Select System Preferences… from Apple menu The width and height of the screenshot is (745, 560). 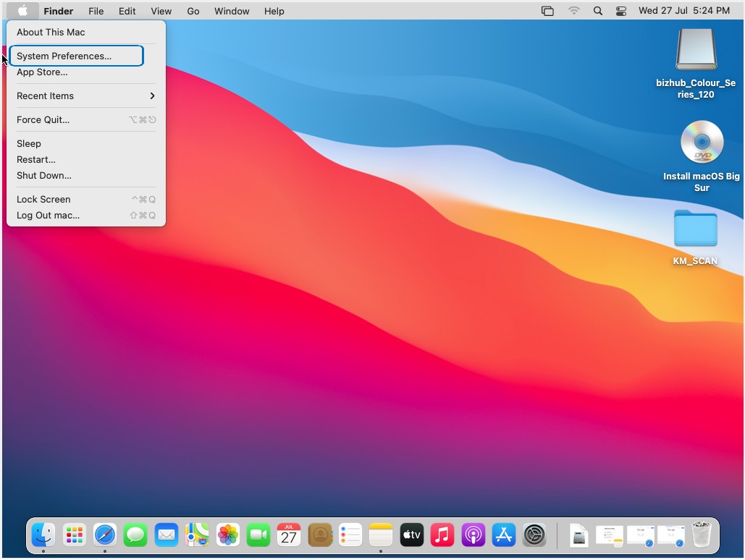coord(64,56)
